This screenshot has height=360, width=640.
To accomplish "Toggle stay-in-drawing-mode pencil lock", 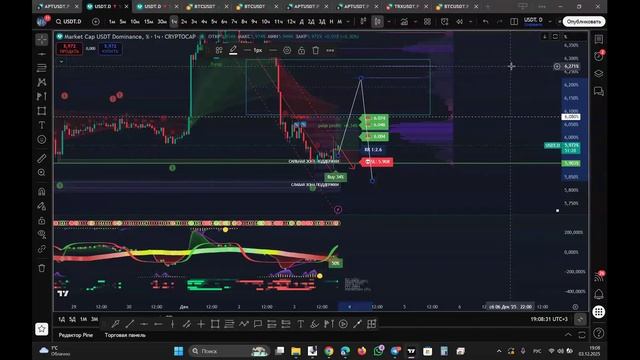I will (42, 206).
